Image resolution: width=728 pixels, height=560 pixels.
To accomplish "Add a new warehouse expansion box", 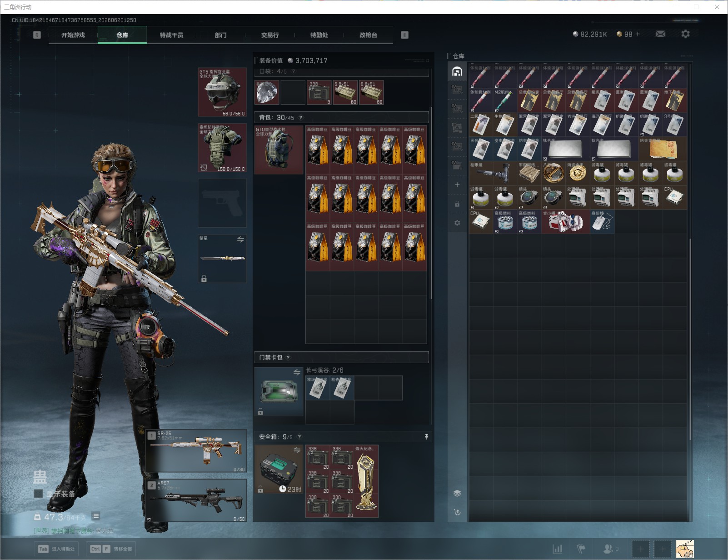I will [457, 185].
